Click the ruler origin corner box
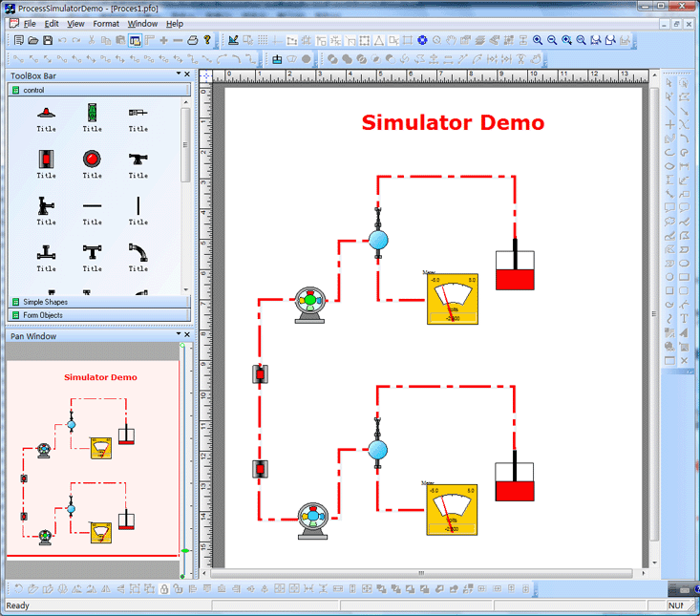 click(x=205, y=75)
